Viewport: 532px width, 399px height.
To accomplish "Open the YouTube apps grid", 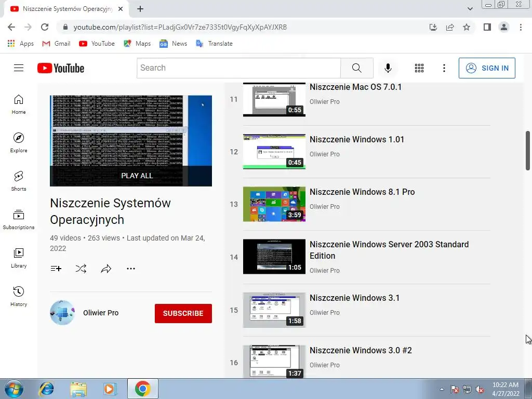I will [419, 68].
